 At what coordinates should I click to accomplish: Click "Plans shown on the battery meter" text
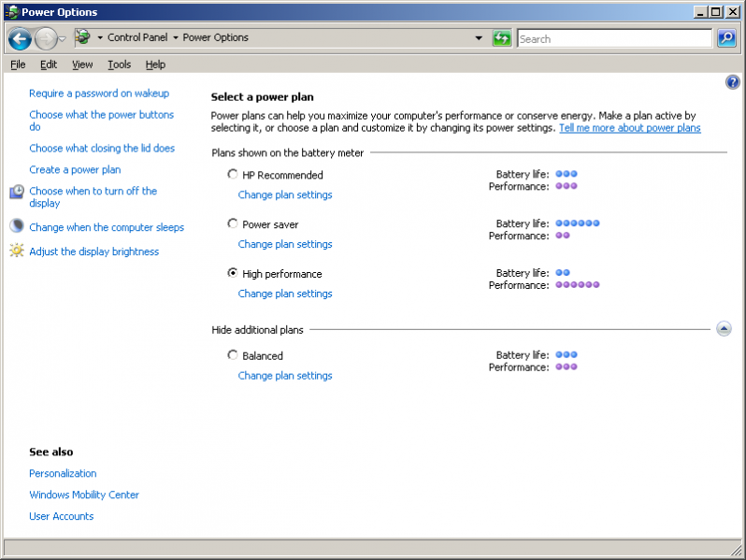click(287, 152)
